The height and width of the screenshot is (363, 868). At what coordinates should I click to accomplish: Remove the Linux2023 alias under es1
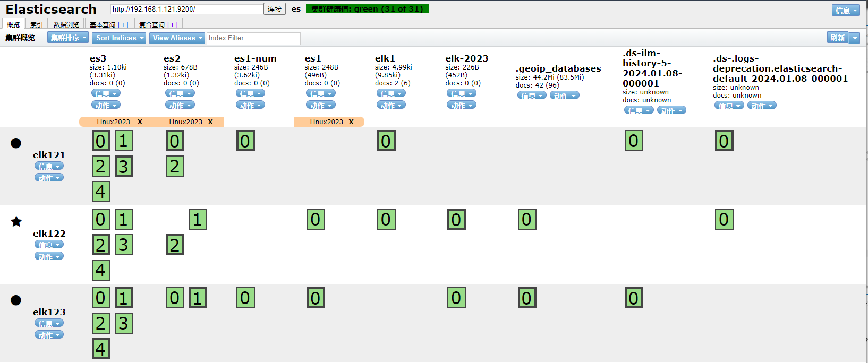[x=351, y=122]
